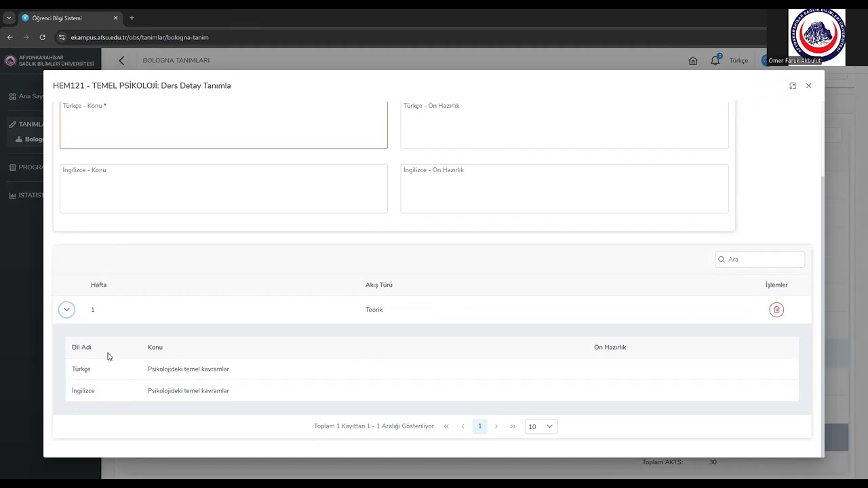
Task: Collapse the week 1 row details
Action: (x=66, y=310)
